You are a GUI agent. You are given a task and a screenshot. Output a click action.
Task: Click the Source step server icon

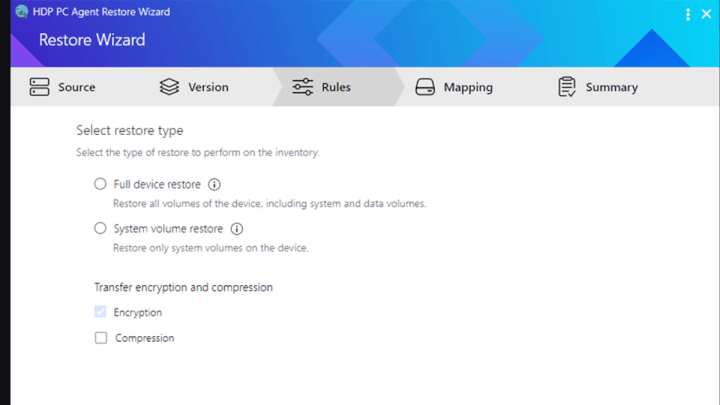point(39,87)
